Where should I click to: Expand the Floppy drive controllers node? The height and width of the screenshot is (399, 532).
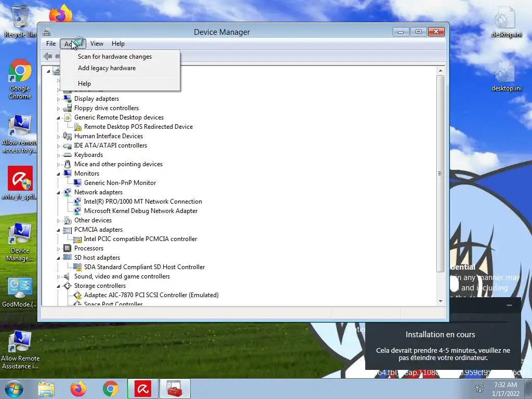58,109
